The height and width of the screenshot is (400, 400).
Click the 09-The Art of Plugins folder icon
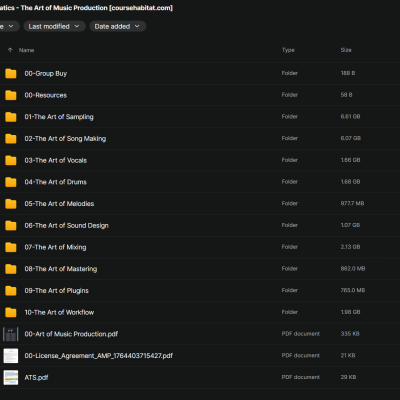(x=11, y=291)
